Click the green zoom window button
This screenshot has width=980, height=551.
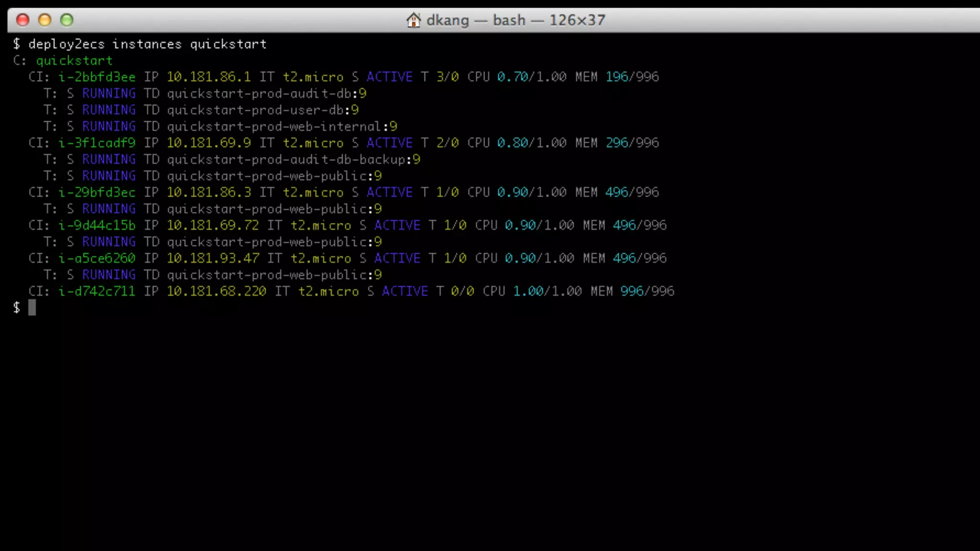[x=67, y=20]
